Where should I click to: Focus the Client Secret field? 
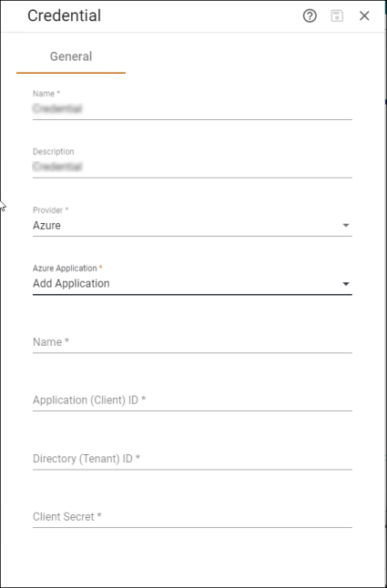tap(192, 517)
